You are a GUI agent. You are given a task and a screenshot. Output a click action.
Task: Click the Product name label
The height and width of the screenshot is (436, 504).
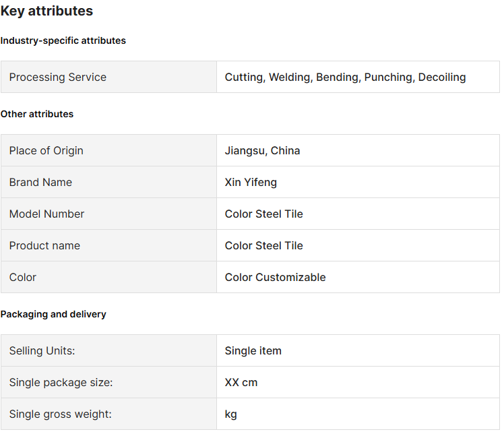44,245
